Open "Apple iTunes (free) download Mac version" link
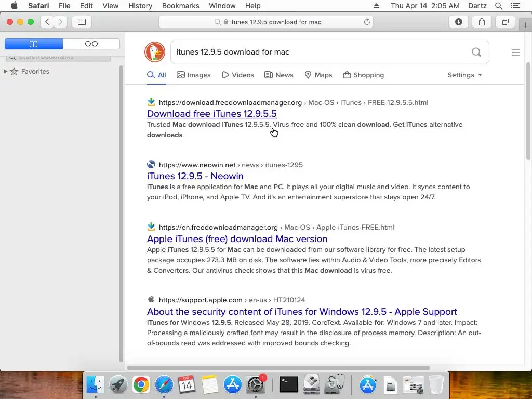 click(237, 239)
